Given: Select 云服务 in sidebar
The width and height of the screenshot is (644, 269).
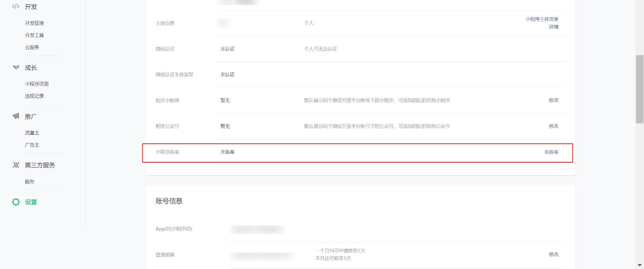Looking at the screenshot, I should pyautogui.click(x=32, y=48).
